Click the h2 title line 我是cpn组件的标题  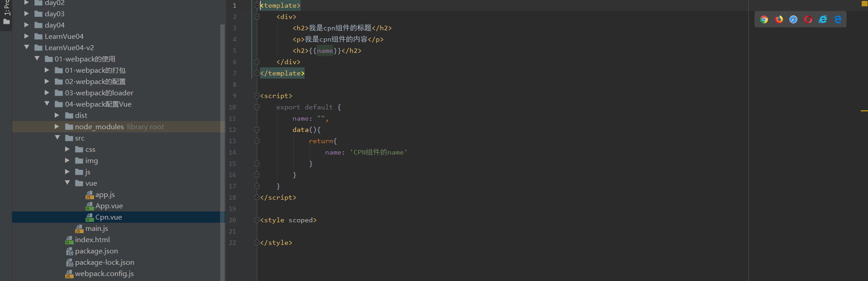(x=342, y=28)
